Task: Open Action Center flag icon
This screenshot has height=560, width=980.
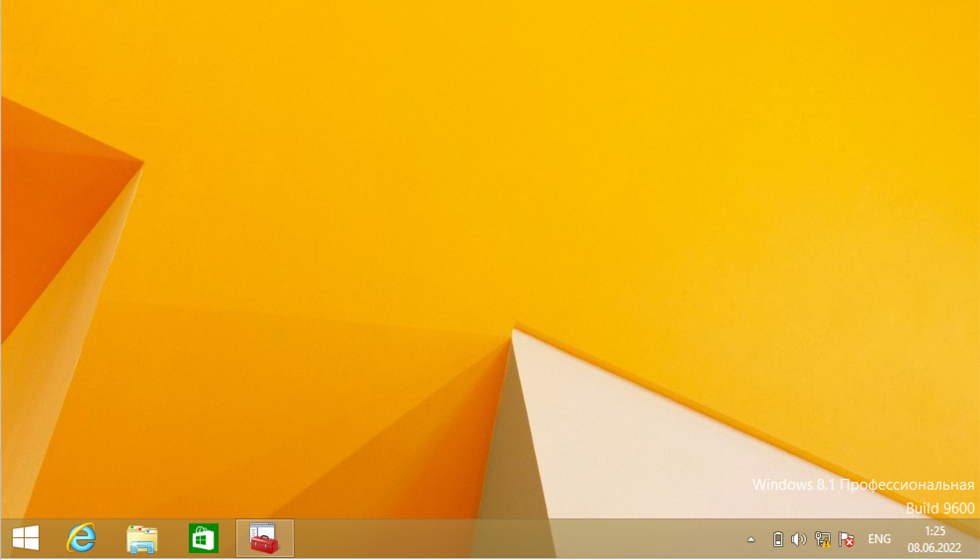Action: point(846,539)
